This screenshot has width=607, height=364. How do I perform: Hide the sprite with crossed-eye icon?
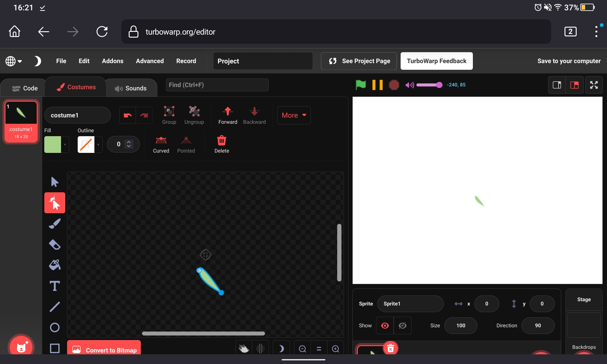click(x=402, y=325)
